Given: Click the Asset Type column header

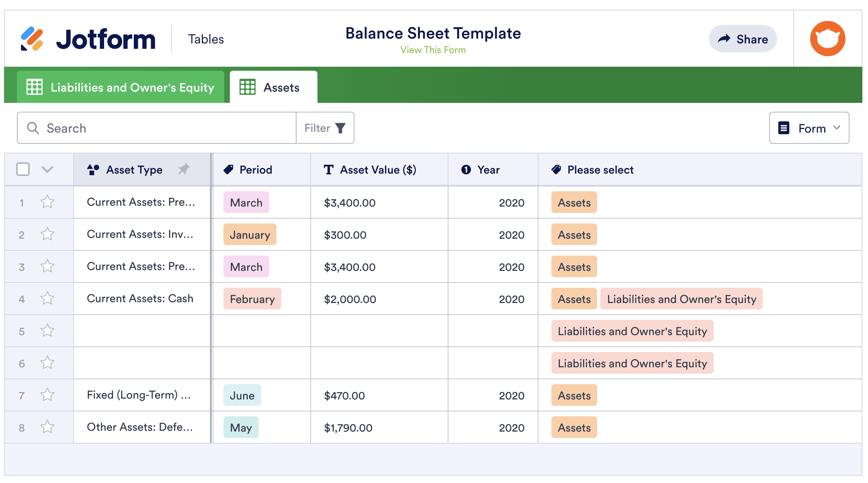Looking at the screenshot, I should pyautogui.click(x=142, y=170).
